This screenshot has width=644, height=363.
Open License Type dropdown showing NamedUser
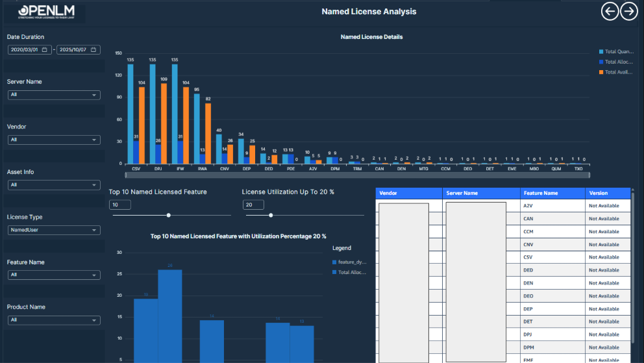[55, 230]
